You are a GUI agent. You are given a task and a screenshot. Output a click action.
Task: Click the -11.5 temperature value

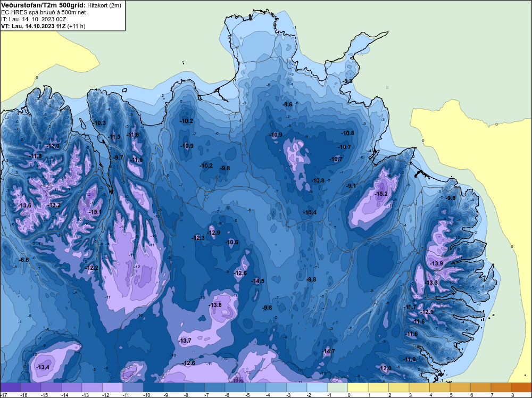(114, 137)
